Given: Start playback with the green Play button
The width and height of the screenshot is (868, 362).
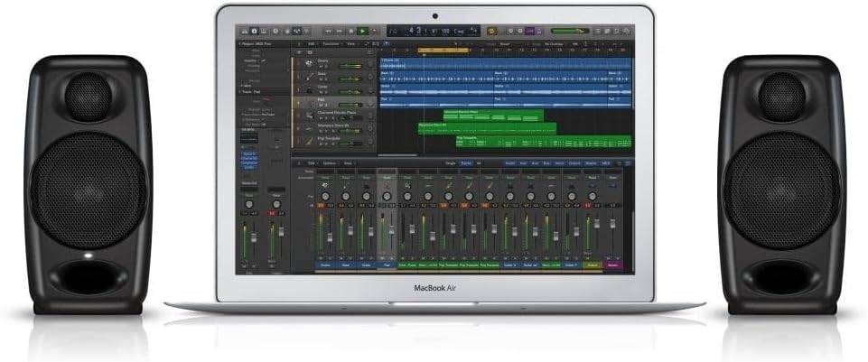Looking at the screenshot, I should click(x=362, y=32).
